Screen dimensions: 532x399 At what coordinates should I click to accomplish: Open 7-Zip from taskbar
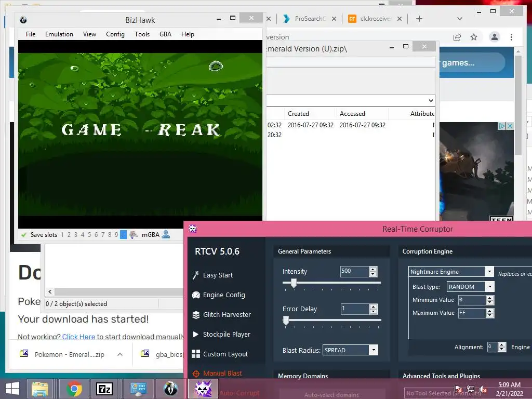tap(104, 389)
